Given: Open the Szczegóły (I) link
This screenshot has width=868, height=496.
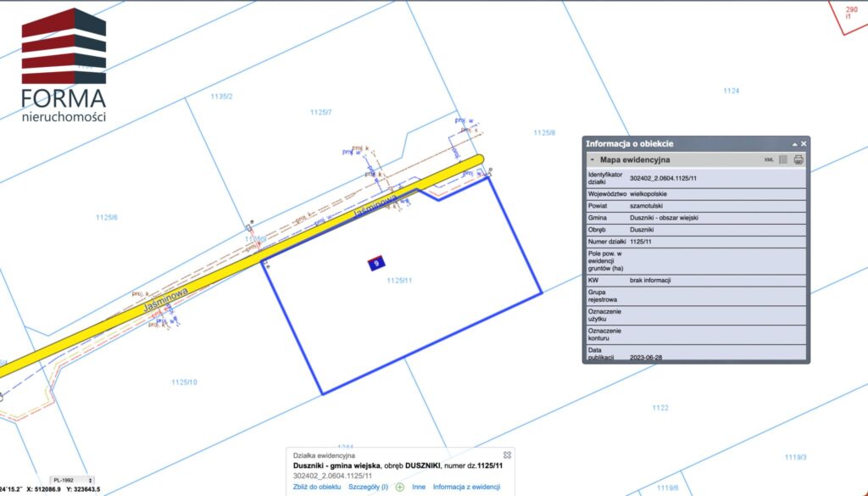Looking at the screenshot, I should 368,488.
